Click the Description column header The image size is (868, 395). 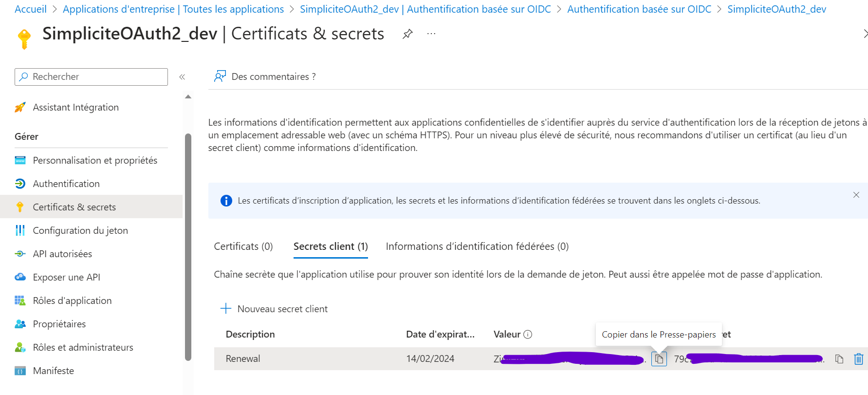point(250,334)
